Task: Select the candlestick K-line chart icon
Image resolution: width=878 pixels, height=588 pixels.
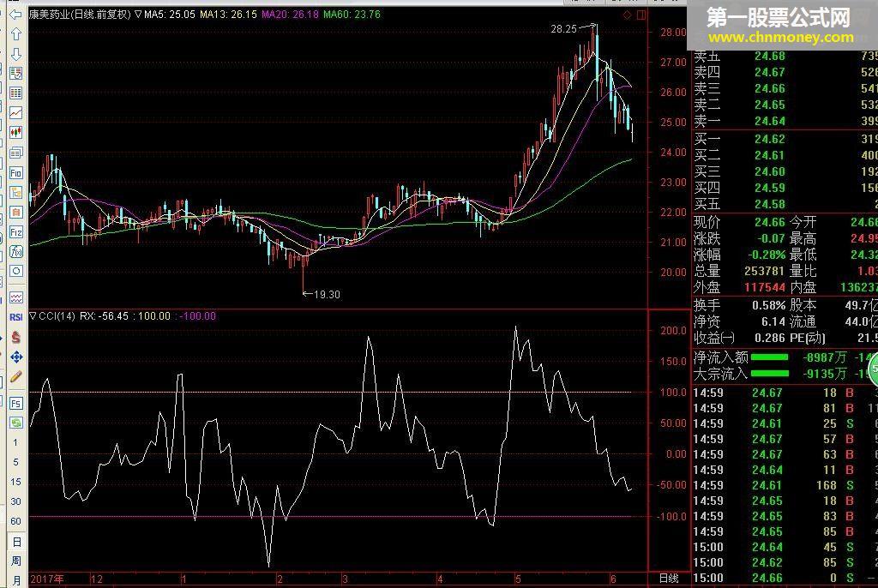Action: pos(15,132)
